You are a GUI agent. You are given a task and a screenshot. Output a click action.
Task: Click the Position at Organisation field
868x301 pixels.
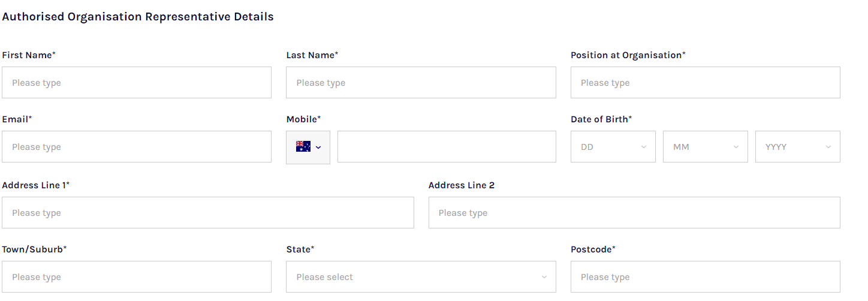pos(706,83)
